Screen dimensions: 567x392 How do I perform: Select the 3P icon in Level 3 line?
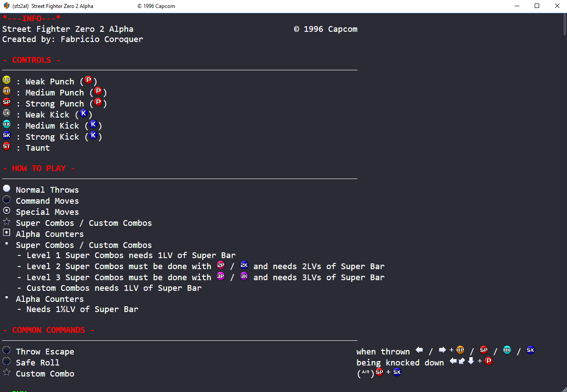(221, 276)
